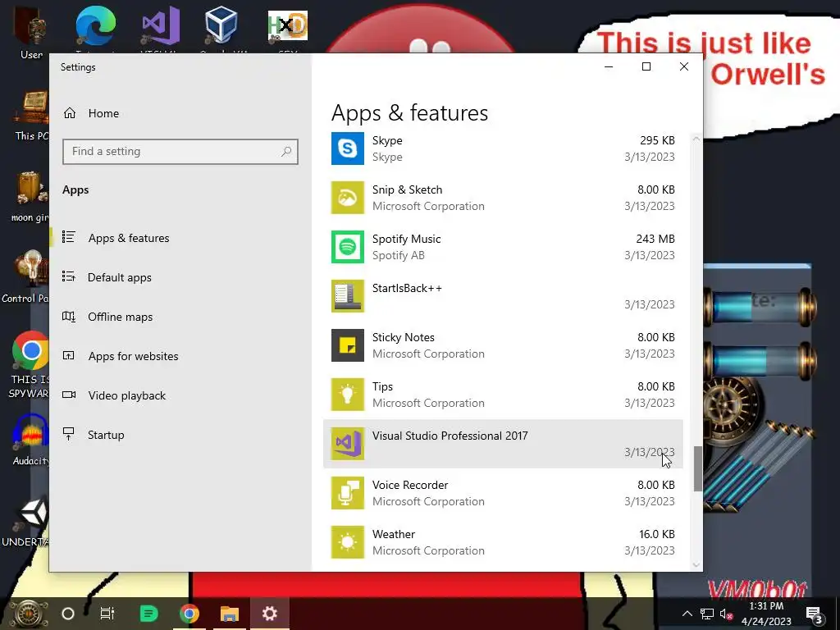Click the Settings gear on the taskbar
840x630 pixels.
[x=269, y=614]
